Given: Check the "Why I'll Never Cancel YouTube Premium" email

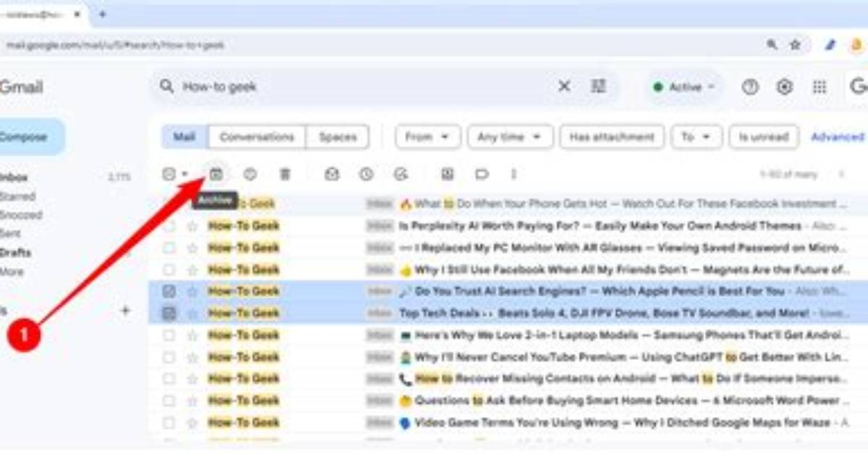Looking at the screenshot, I should 169,357.
